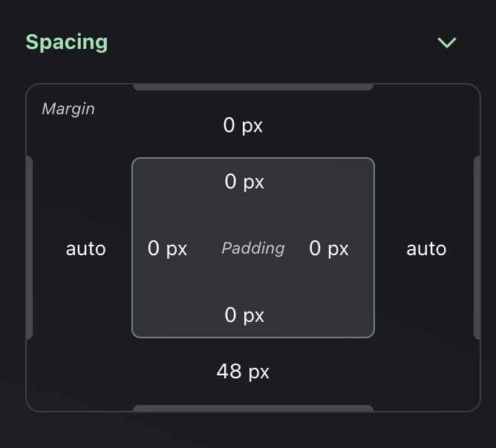496x448 pixels.
Task: Click the italic Margin label
Action: 68,109
